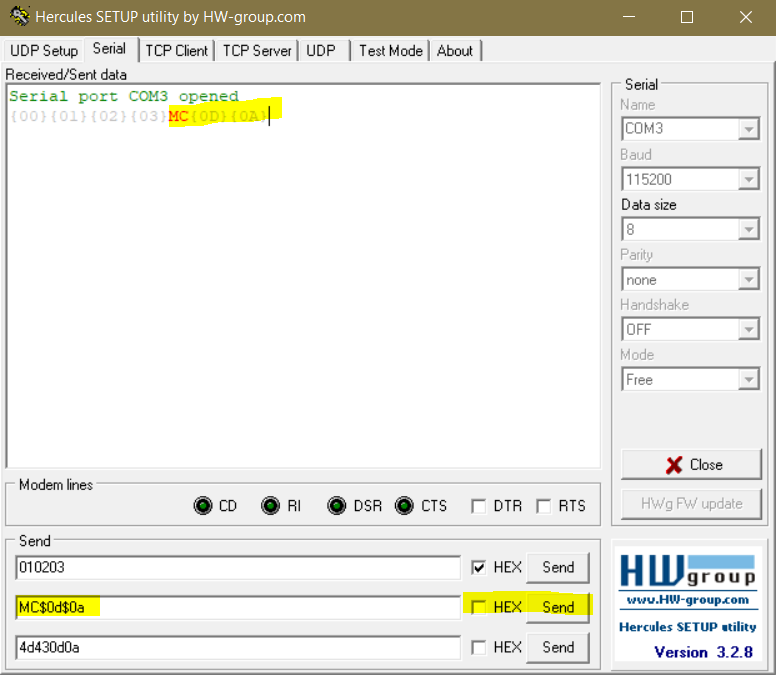Check HEX for the 4d430d0a send line
The height and width of the screenshot is (675, 776).
click(x=479, y=647)
